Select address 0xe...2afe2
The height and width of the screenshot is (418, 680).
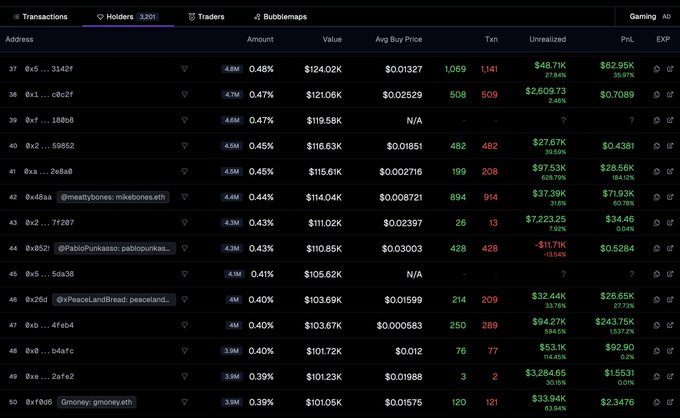[x=49, y=376]
